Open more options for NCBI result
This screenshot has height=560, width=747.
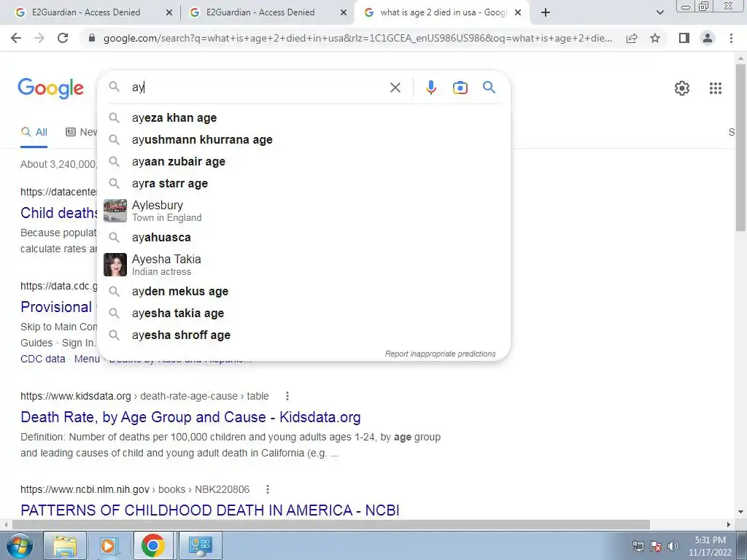point(268,489)
